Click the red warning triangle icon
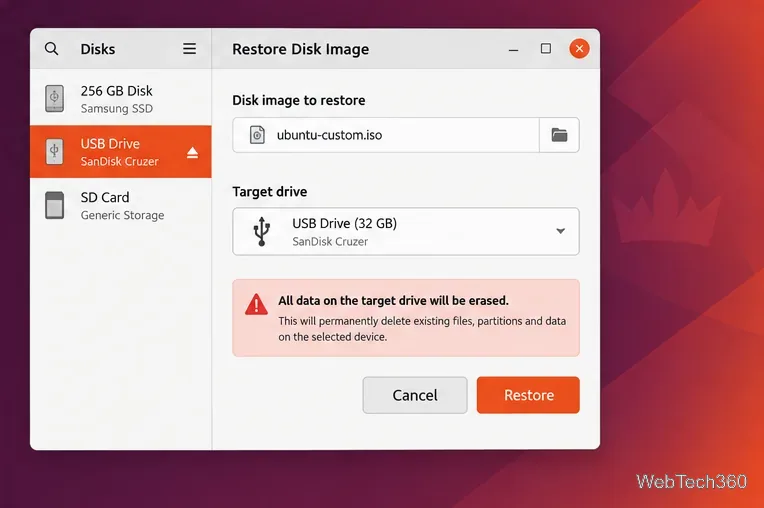The height and width of the screenshot is (508, 764). 256,305
